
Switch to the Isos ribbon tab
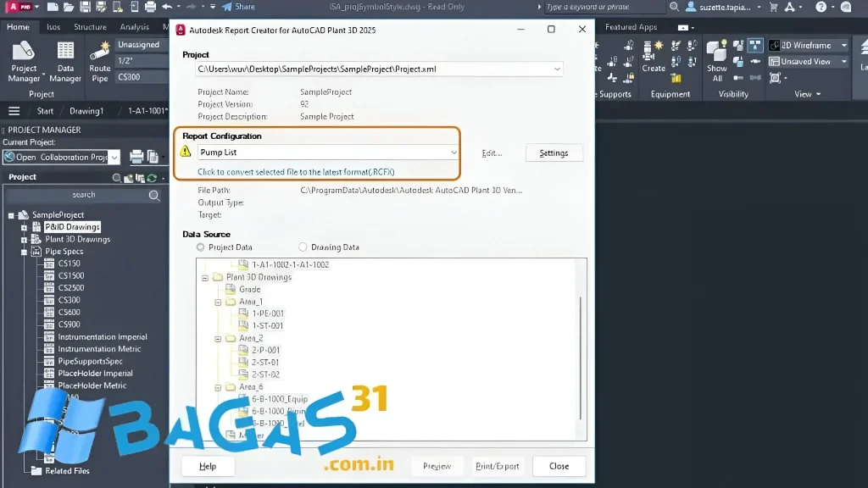coord(53,27)
